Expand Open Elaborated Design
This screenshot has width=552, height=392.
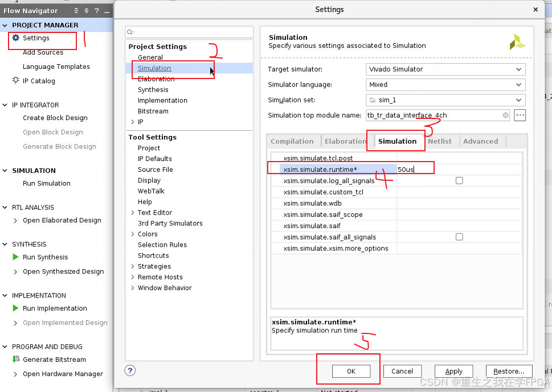tap(15, 220)
